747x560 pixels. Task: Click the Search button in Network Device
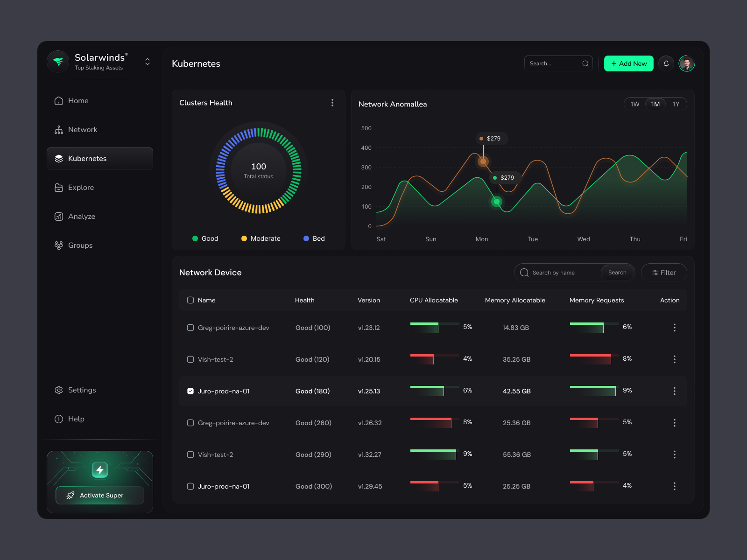[617, 273]
